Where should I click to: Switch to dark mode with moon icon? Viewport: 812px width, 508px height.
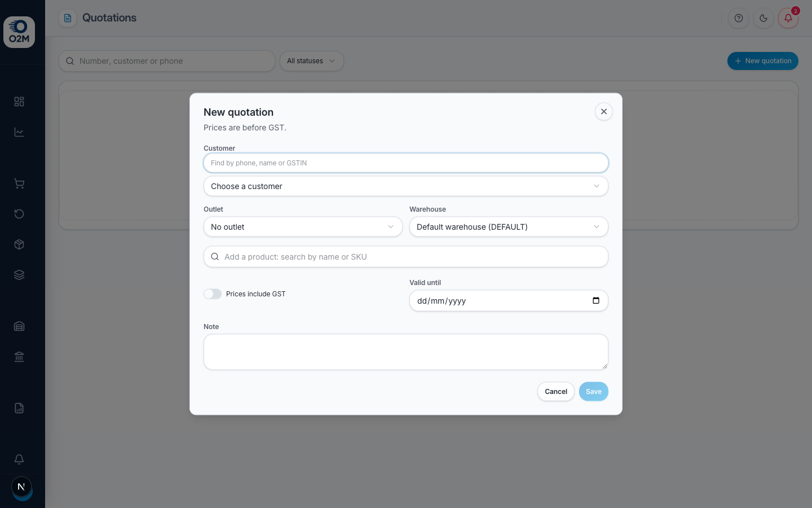pos(764,18)
